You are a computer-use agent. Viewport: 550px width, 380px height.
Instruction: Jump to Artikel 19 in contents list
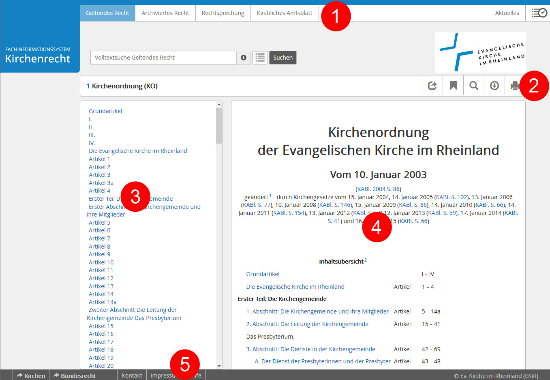point(101,358)
